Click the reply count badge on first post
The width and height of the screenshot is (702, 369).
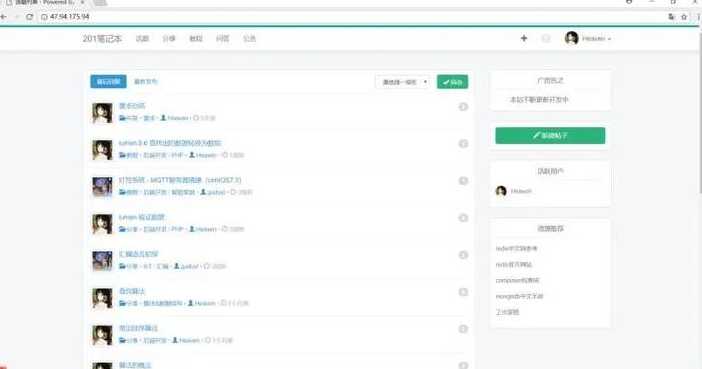coord(463,107)
